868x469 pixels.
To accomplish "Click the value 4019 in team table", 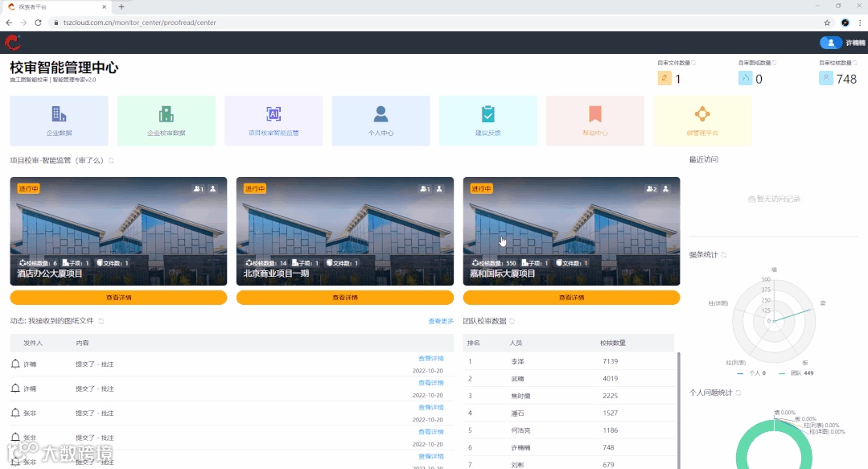I will coord(610,378).
